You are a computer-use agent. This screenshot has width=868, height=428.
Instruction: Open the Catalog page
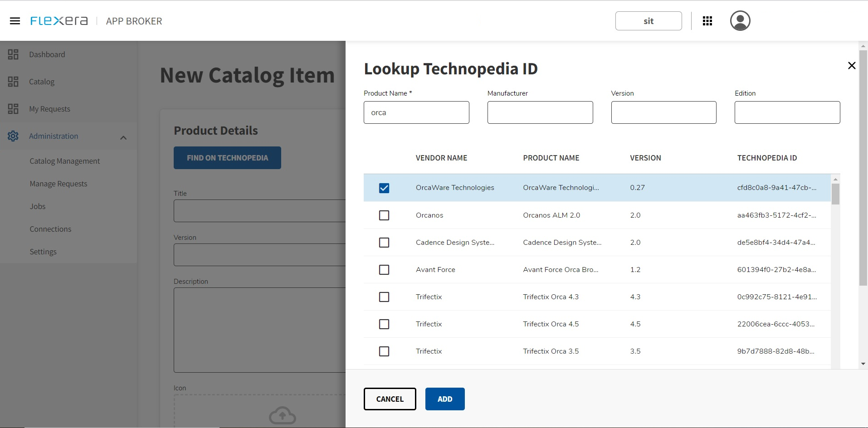(42, 82)
